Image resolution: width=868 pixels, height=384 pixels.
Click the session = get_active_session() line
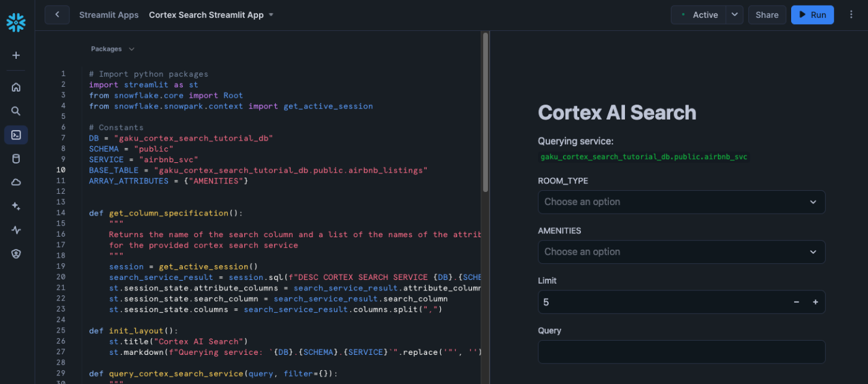coord(183,266)
